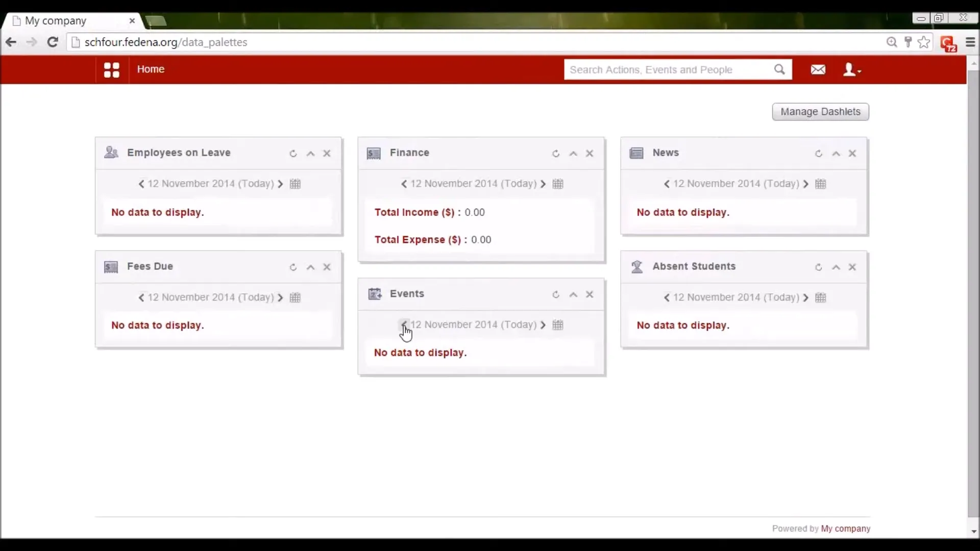Open the user profile dropdown in header
980x551 pixels.
(x=852, y=69)
